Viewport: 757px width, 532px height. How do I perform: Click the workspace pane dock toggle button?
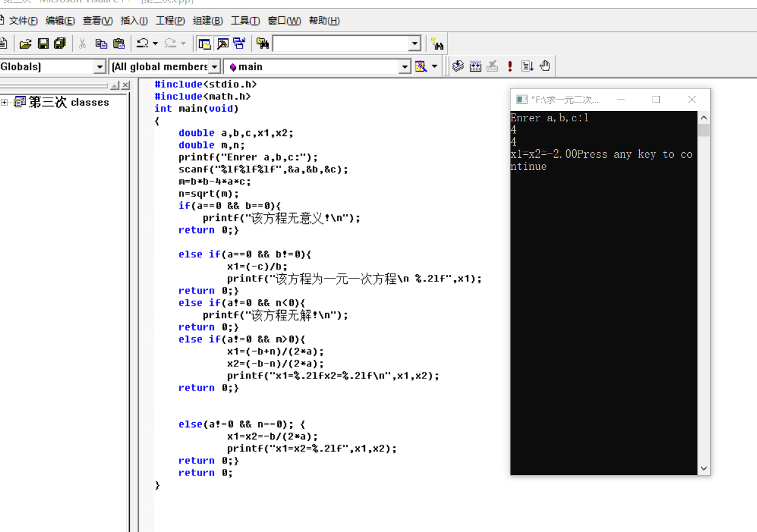click(115, 86)
